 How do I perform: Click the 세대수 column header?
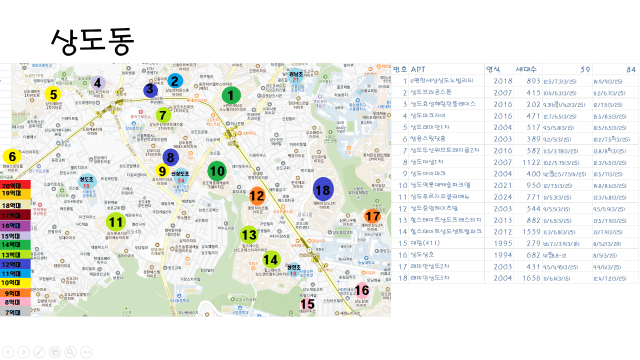pyautogui.click(x=526, y=69)
